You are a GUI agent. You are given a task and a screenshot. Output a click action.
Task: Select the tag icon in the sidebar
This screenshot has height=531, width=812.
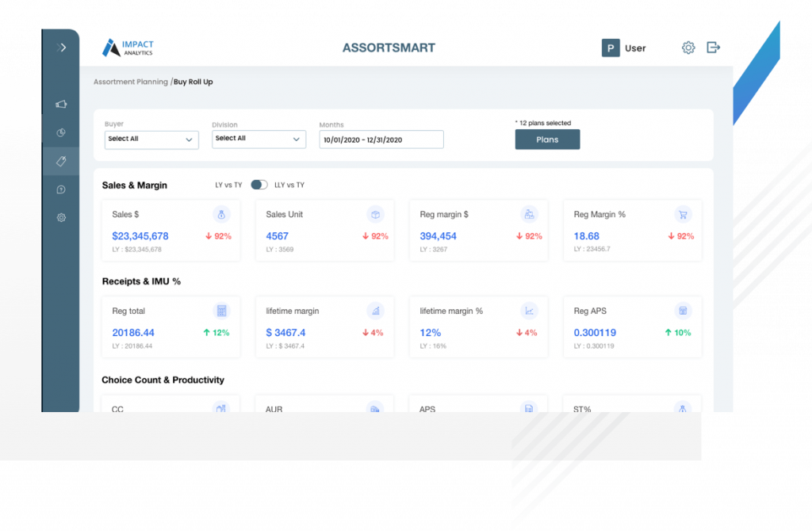(61, 161)
